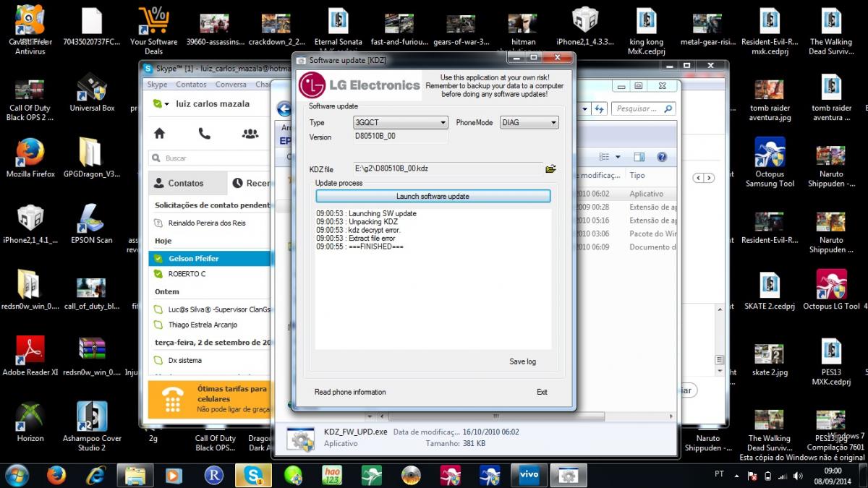Click Explorer back navigation arrow
The width and height of the screenshot is (868, 488).
click(284, 108)
